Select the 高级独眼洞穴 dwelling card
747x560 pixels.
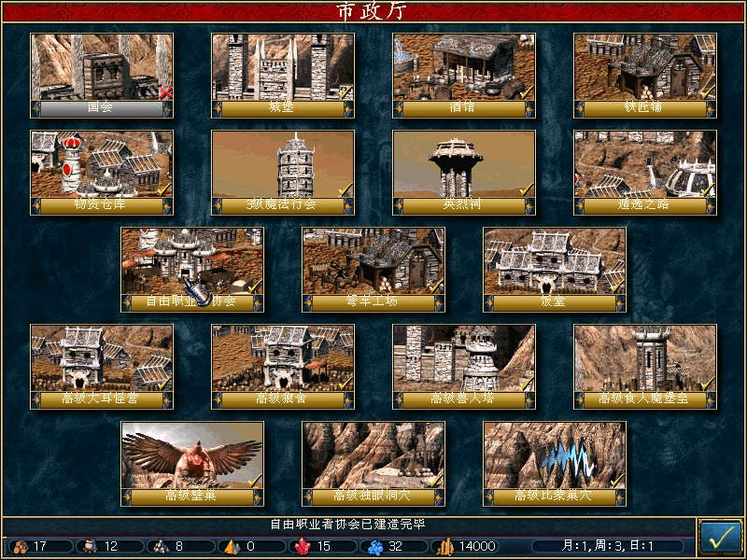coord(373,464)
